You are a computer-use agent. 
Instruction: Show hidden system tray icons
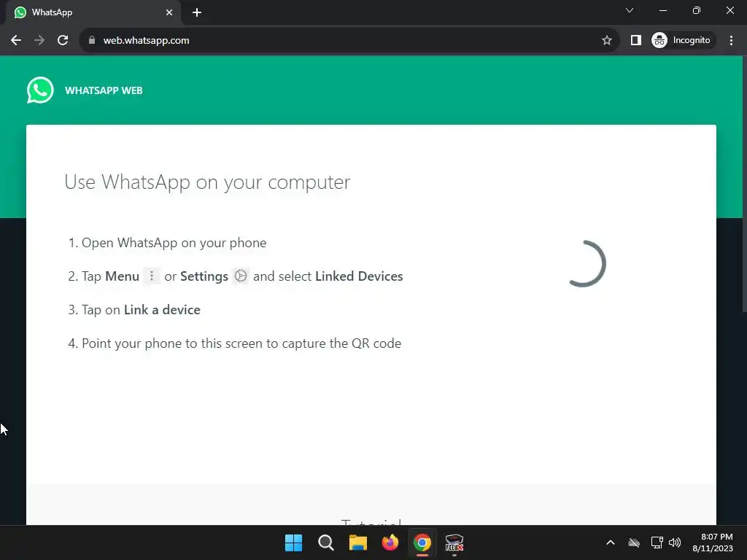pyautogui.click(x=611, y=542)
